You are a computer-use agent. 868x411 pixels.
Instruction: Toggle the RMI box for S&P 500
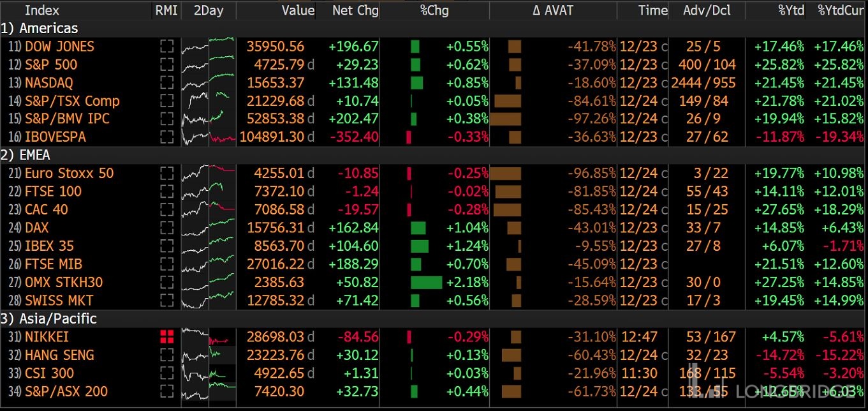point(166,65)
